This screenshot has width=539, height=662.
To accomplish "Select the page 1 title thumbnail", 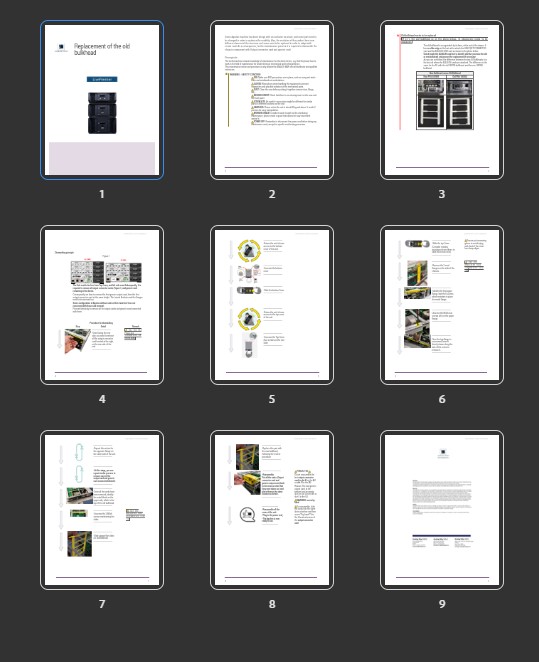I will [102, 100].
